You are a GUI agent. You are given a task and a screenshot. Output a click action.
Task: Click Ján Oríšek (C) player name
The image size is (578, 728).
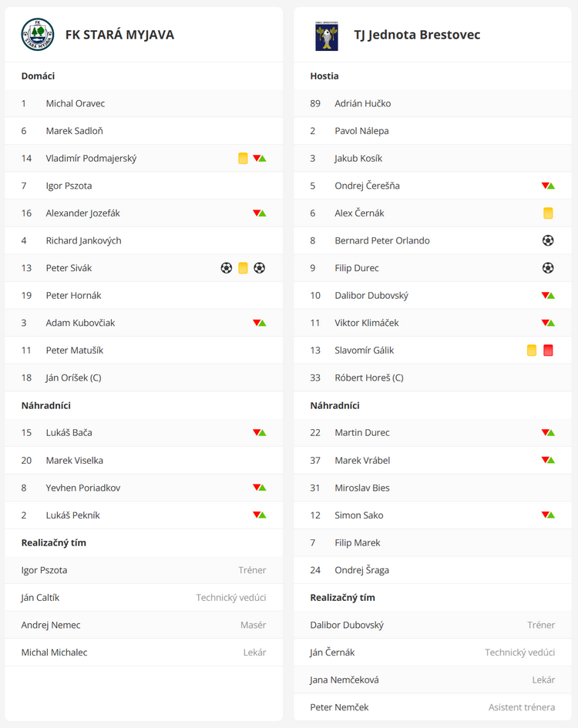pyautogui.click(x=73, y=377)
